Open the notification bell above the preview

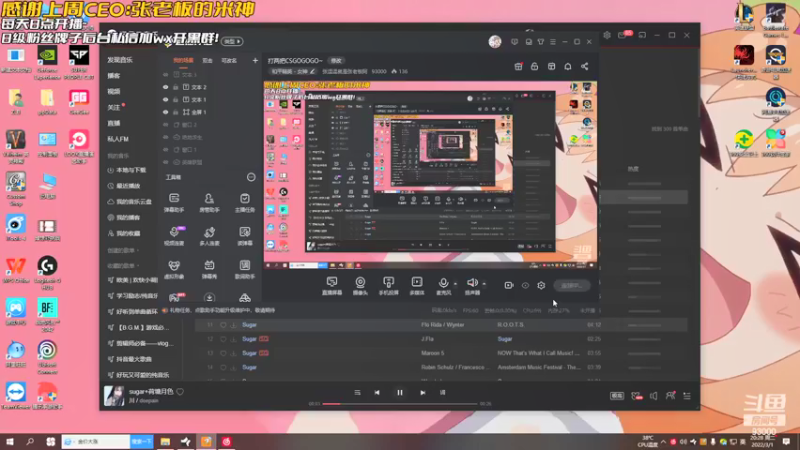(x=567, y=66)
